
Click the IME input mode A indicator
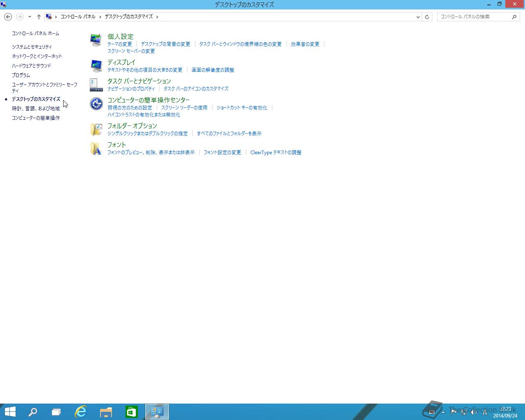point(485,412)
